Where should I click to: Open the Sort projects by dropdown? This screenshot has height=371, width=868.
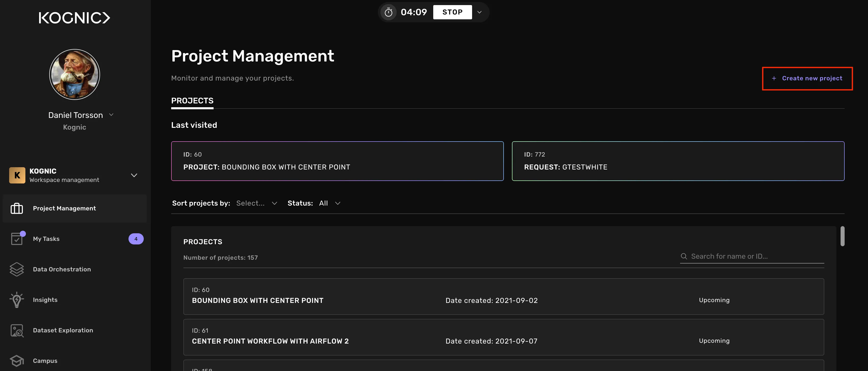pos(257,203)
